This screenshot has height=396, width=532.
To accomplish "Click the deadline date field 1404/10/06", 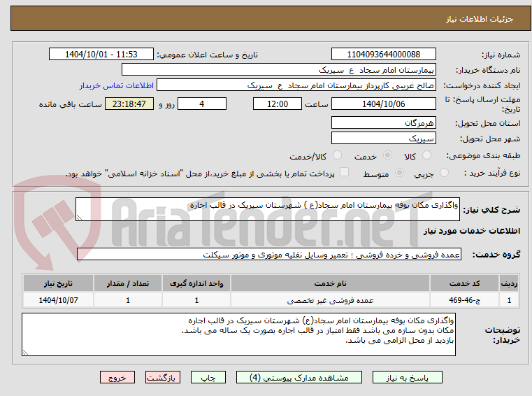I will [383, 104].
